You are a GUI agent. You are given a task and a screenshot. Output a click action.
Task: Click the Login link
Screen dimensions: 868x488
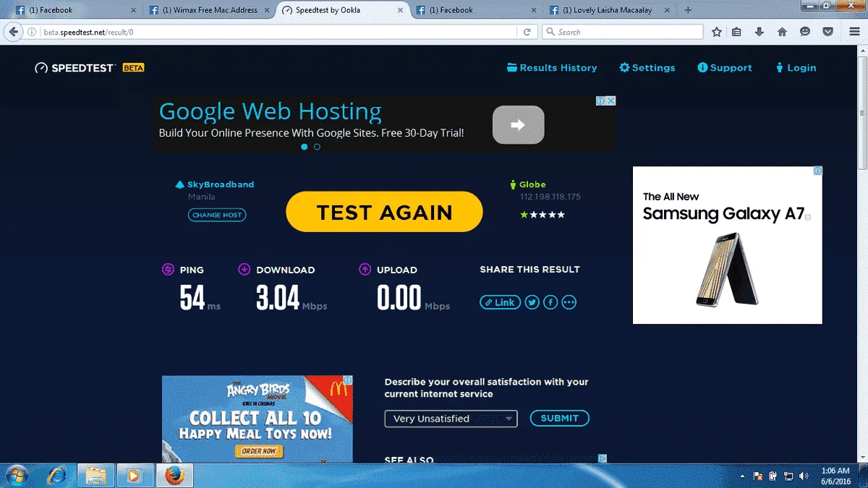pos(796,68)
